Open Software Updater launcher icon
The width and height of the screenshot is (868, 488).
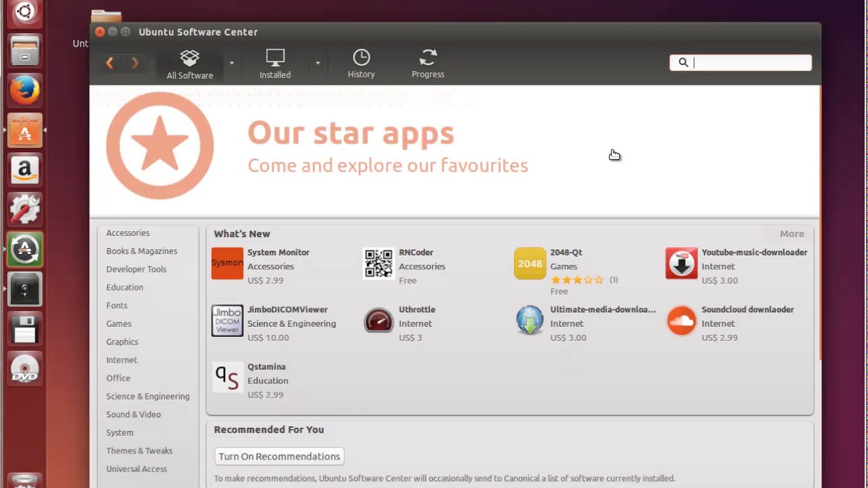25,249
